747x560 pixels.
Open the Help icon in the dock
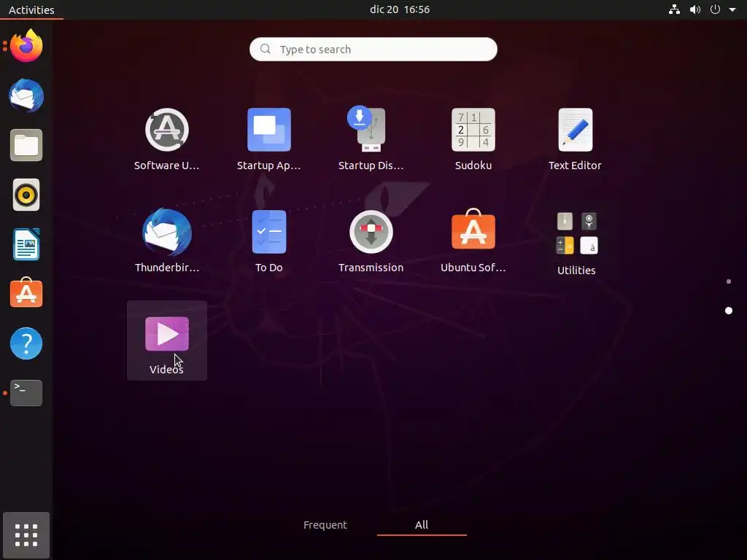(x=26, y=343)
